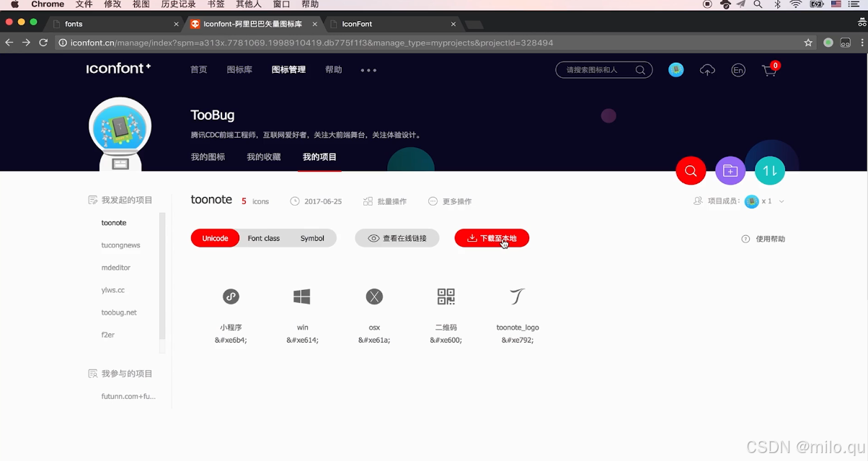
Task: Open the Apple menu
Action: coord(14,4)
